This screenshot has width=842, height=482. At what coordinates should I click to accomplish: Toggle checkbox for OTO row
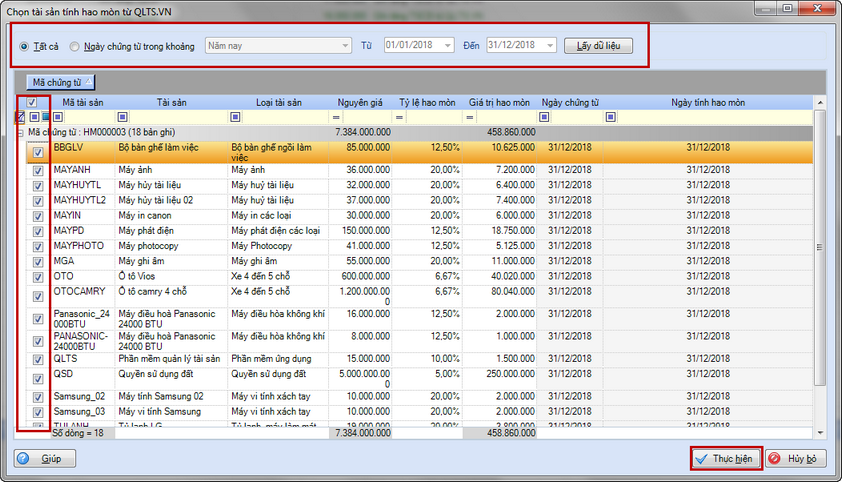(38, 277)
